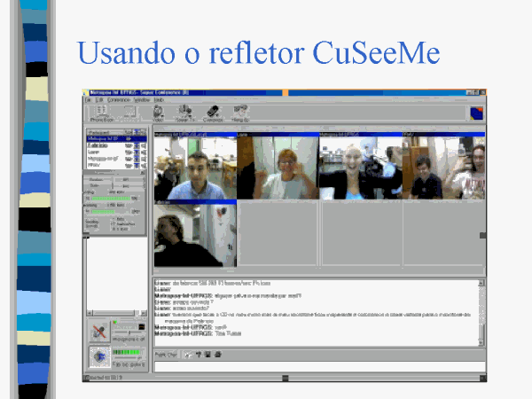This screenshot has width=532, height=399.
Task: Click video of laughing woman with camera
Action: pyautogui.click(x=361, y=168)
